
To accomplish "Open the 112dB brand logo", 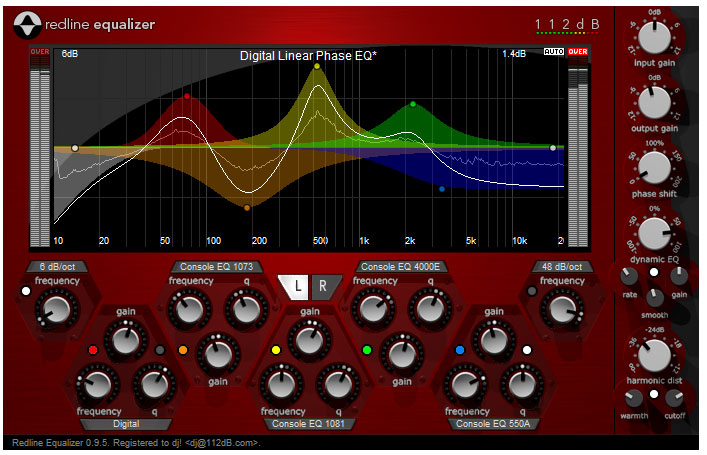I will pyautogui.click(x=567, y=25).
